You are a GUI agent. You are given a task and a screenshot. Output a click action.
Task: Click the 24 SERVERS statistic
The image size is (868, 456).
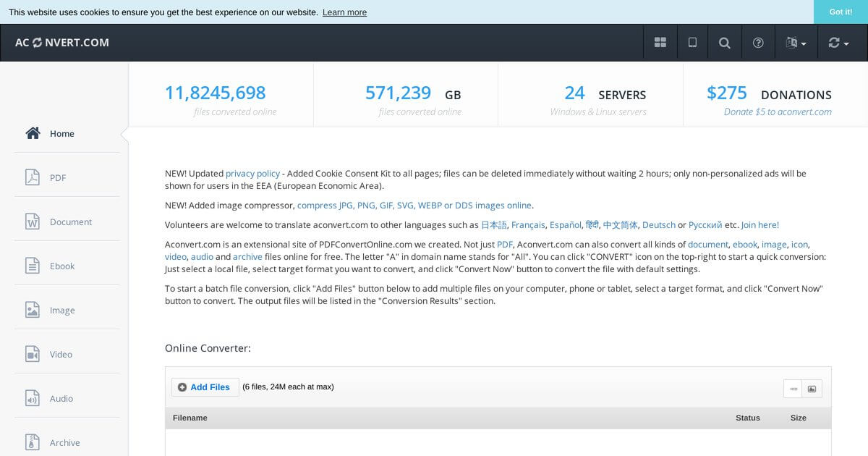point(605,93)
